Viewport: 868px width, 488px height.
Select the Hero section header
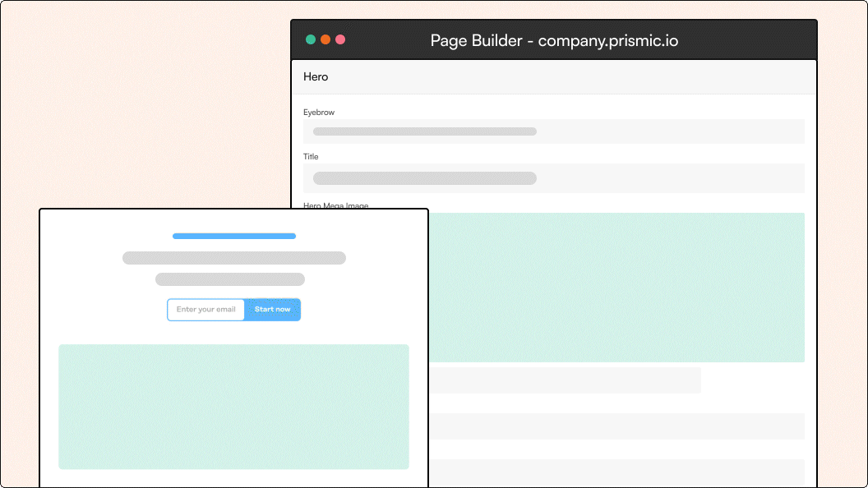[x=553, y=77]
